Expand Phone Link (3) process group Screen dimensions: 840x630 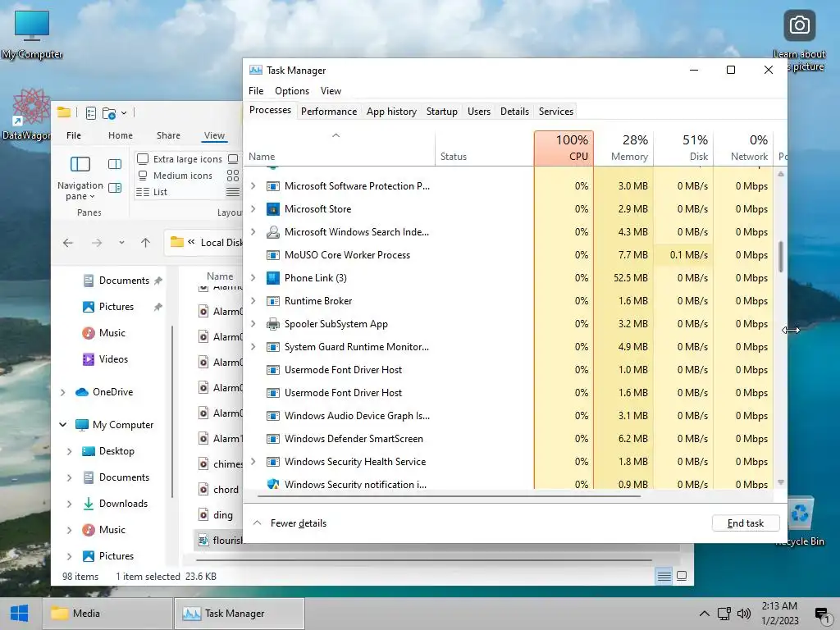tap(253, 278)
